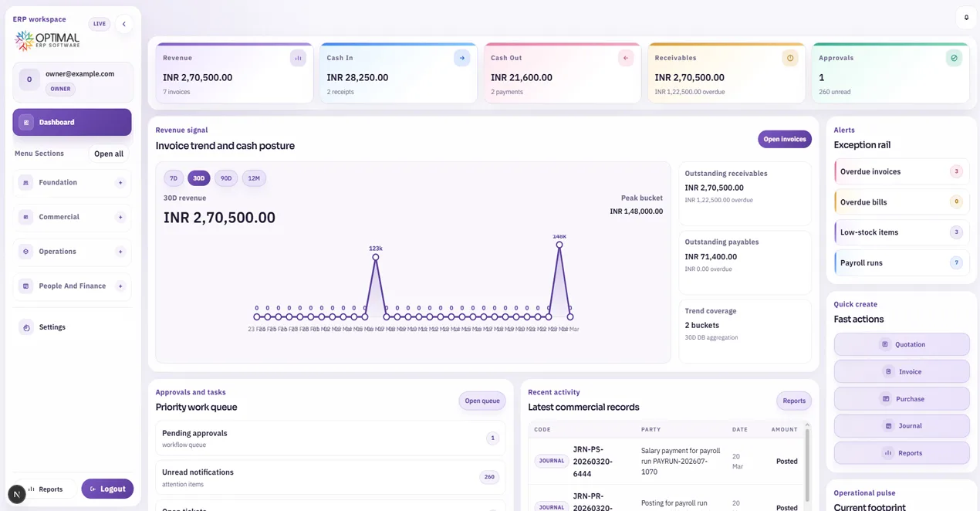Click the 248k peak chart point
This screenshot has height=511, width=980.
559,245
